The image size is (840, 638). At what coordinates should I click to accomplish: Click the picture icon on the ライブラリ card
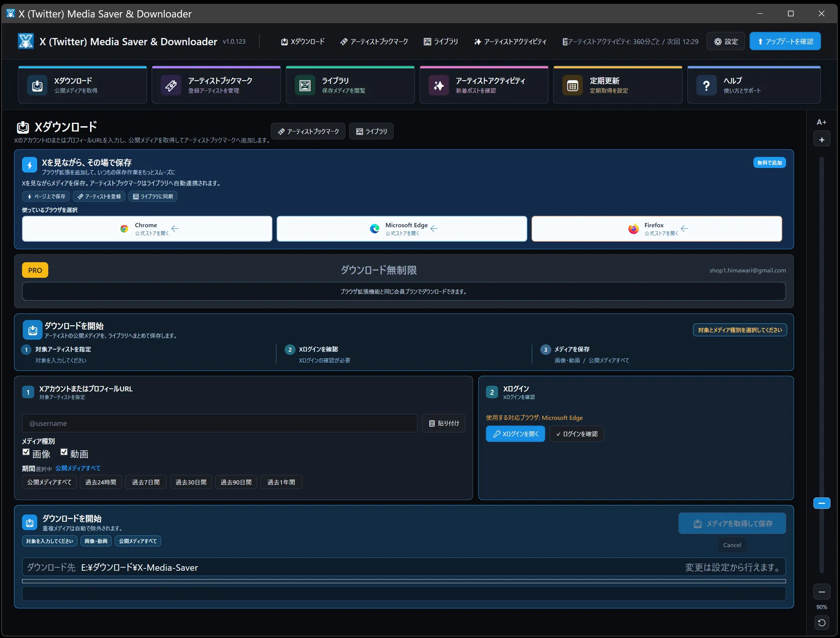click(305, 85)
